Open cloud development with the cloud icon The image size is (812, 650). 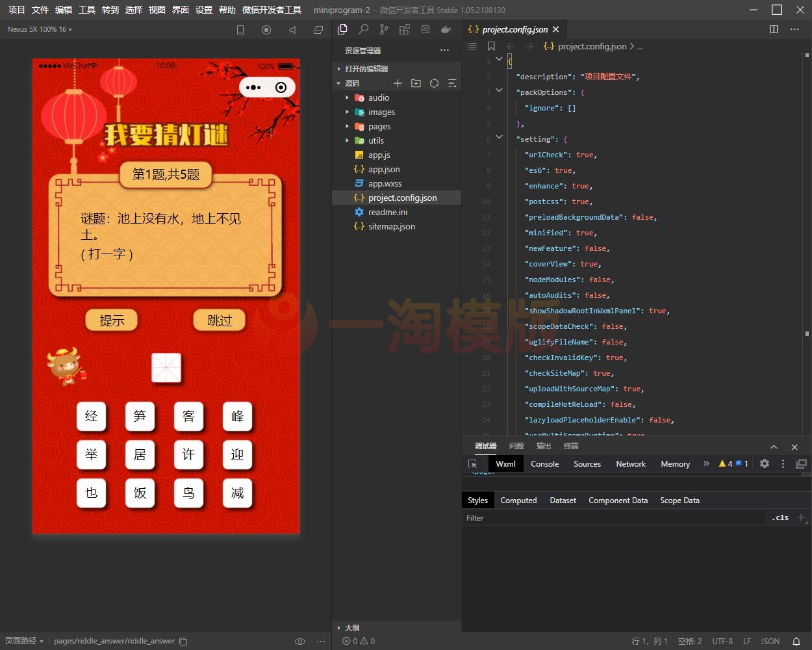[446, 29]
